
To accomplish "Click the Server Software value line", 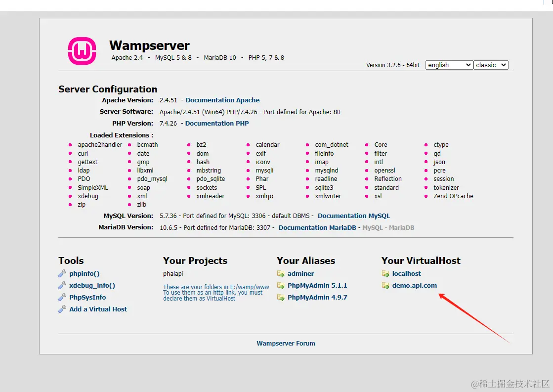I will click(x=250, y=112).
